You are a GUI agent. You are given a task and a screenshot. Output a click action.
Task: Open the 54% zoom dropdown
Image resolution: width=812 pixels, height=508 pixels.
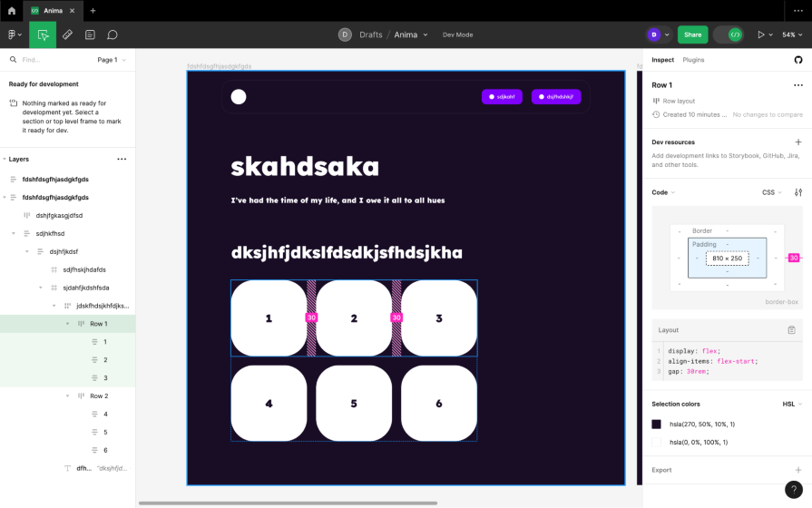(x=790, y=34)
